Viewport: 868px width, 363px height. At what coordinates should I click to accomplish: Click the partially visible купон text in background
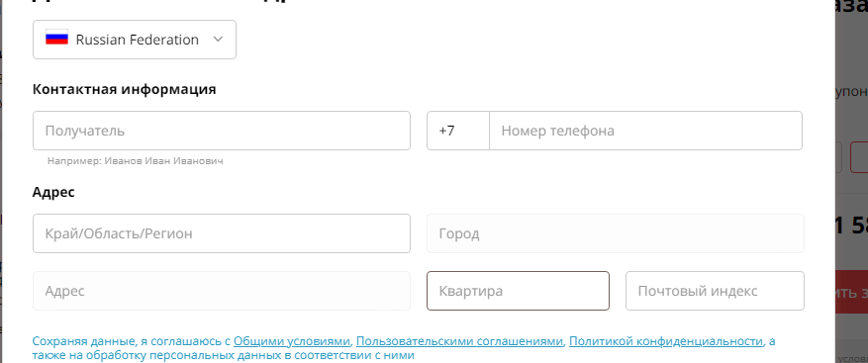(851, 92)
